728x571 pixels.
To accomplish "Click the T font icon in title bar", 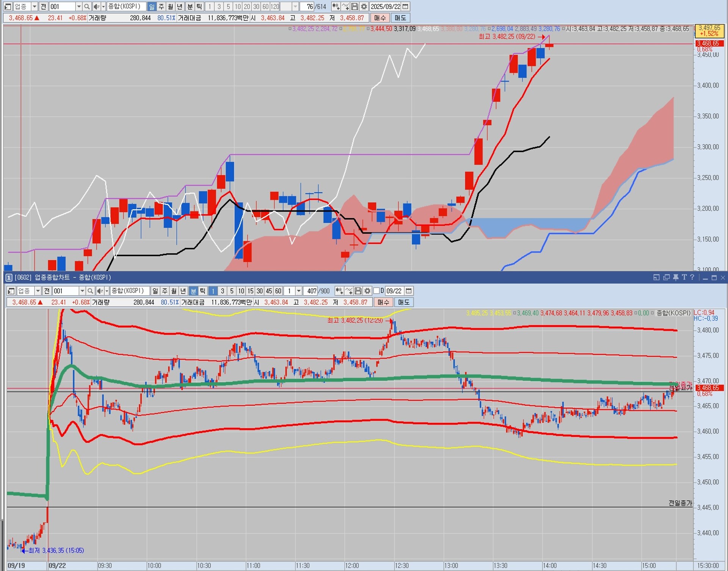I will (684, 277).
